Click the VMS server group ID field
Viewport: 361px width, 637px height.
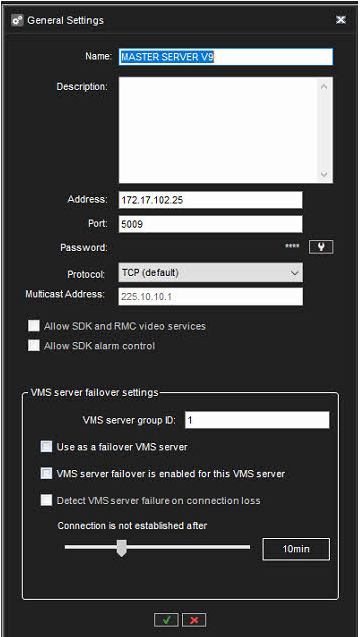pyautogui.click(x=257, y=420)
